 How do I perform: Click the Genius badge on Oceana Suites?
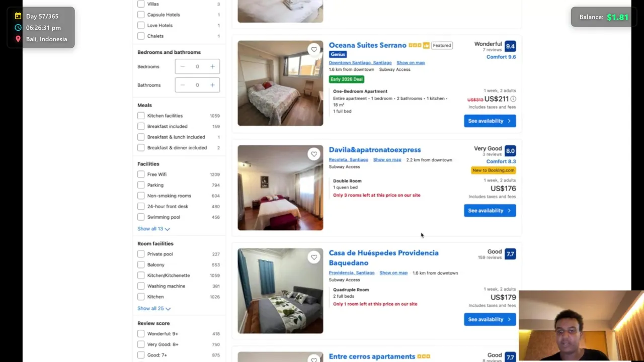[338, 54]
